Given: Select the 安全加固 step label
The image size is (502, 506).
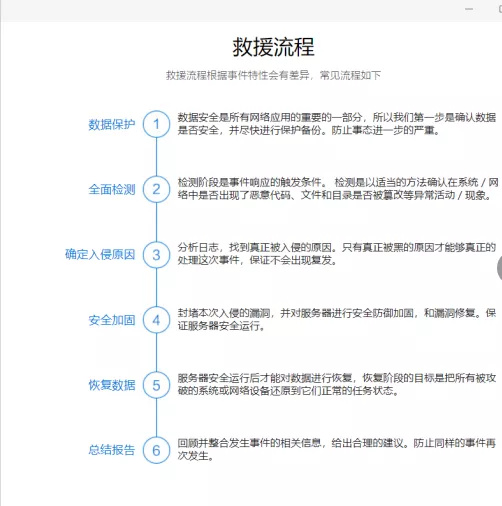Looking at the screenshot, I should tap(112, 320).
